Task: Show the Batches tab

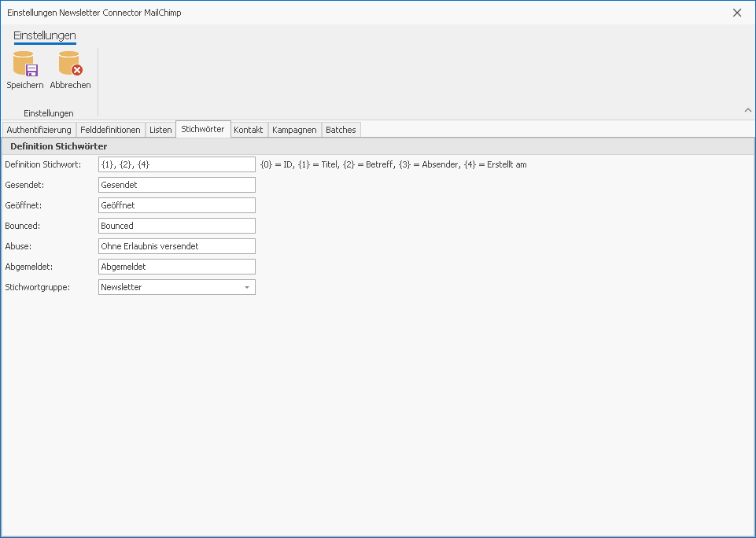Action: (x=341, y=130)
